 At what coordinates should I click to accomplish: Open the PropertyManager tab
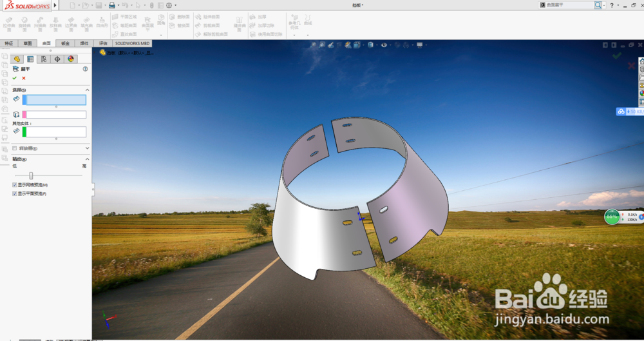tap(30, 59)
